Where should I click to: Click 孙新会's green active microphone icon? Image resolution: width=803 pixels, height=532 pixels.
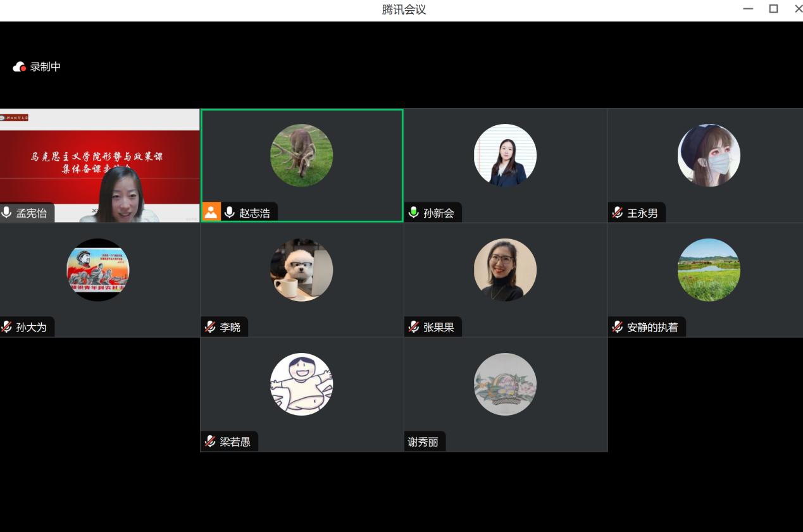pos(414,213)
